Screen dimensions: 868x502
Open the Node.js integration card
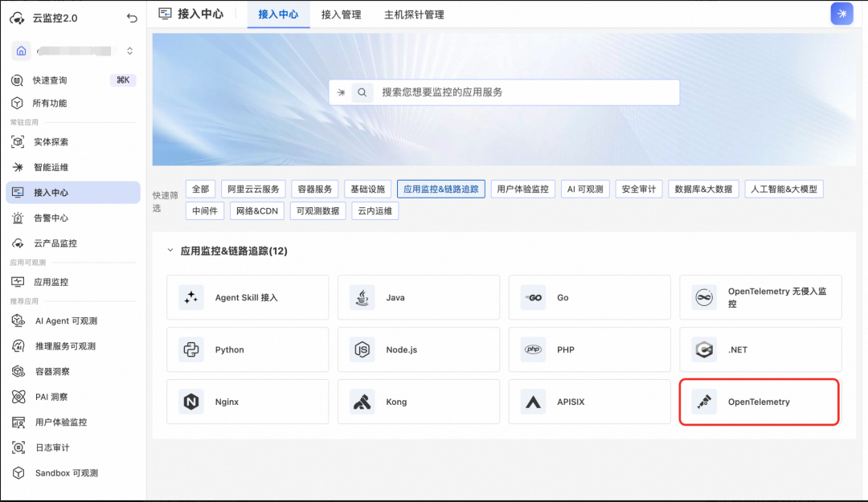(x=419, y=350)
